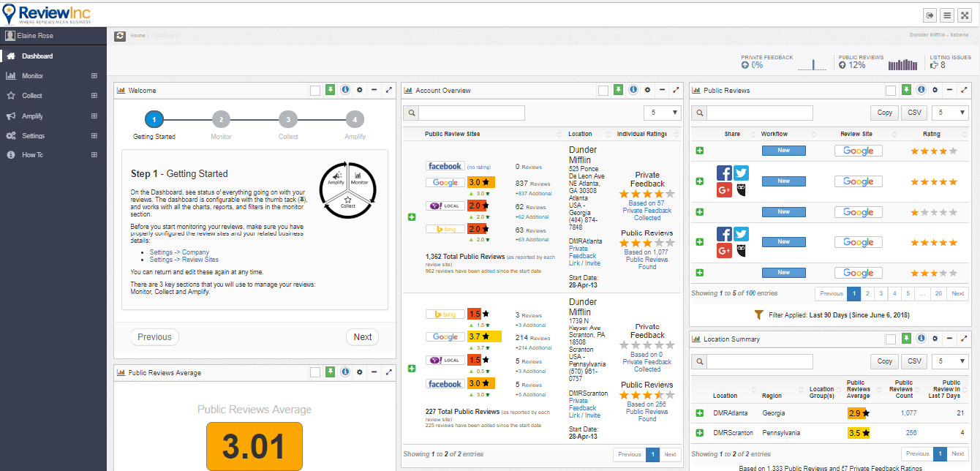Expand the How To sidebar submenu plus
This screenshot has width=980, height=471.
point(94,155)
